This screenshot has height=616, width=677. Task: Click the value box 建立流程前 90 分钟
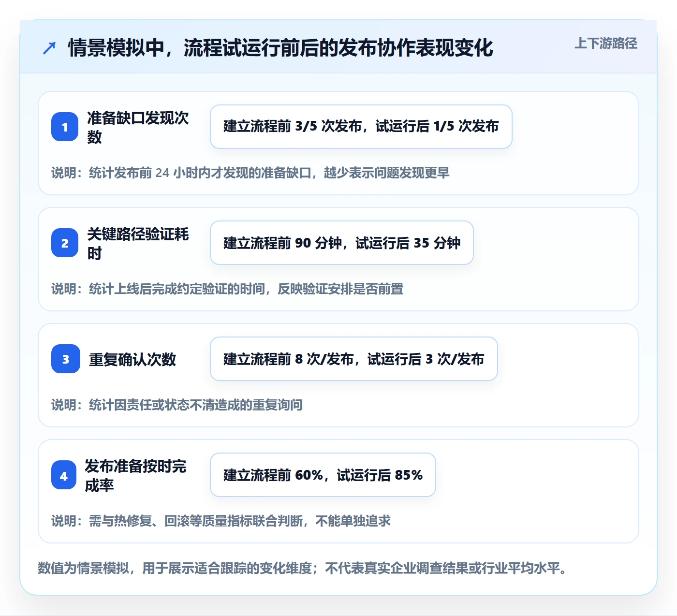click(342, 243)
